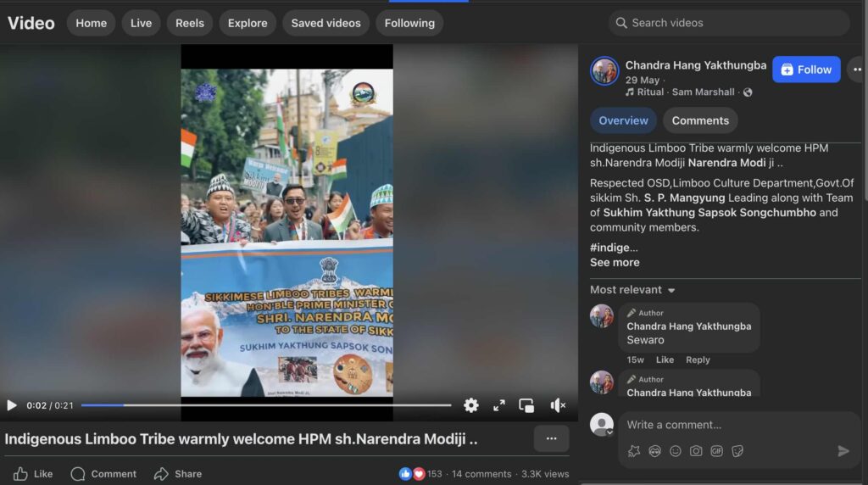
Task: Go to the Home tab
Action: click(92, 23)
